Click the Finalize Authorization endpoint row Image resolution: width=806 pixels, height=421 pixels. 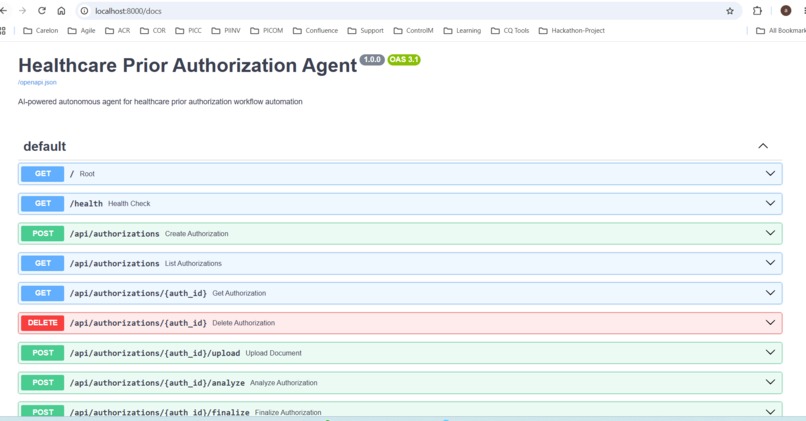click(x=400, y=411)
